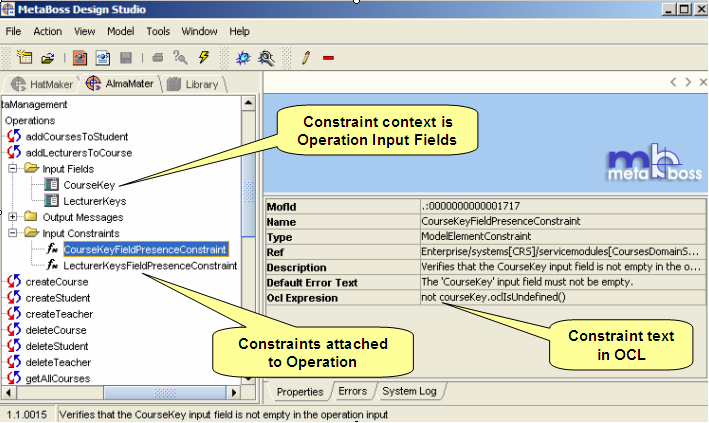Select the deleteTeacher operation
The height and width of the screenshot is (423, 709).
(x=58, y=362)
